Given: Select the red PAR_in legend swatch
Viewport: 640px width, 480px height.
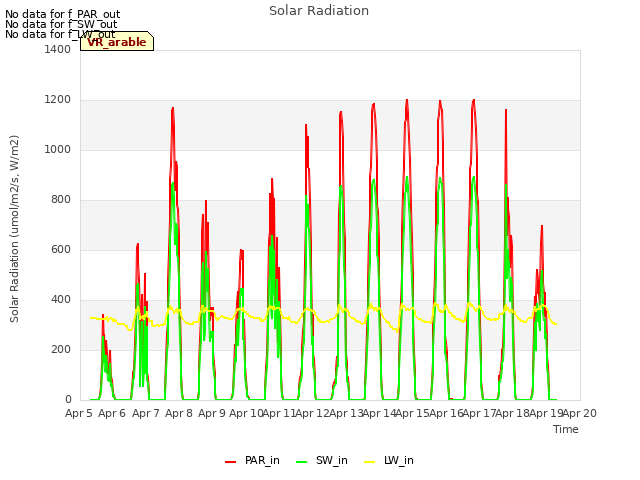Looking at the screenshot, I should point(231,462).
